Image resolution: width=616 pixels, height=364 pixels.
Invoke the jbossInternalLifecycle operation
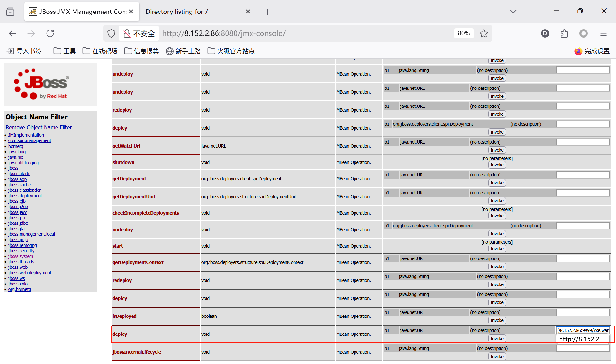[x=497, y=357]
